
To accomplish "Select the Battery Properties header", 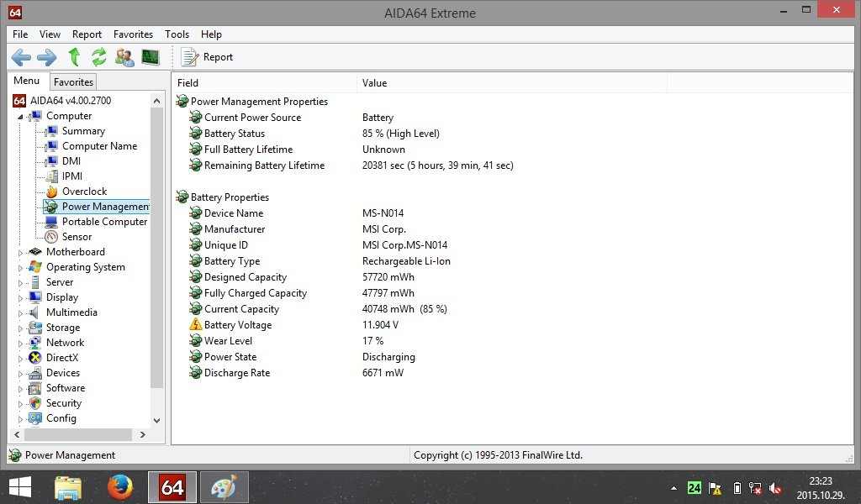I will 230,197.
